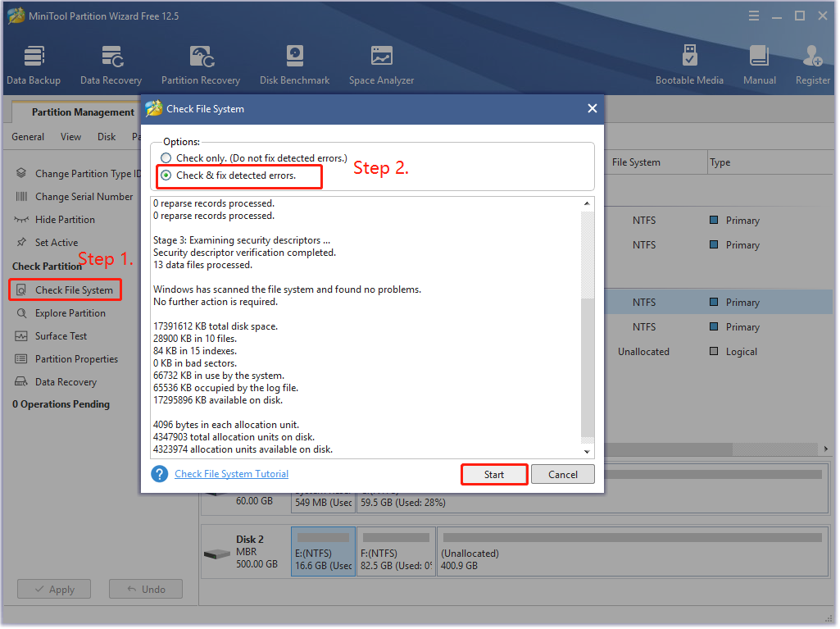Select Check & fix detected errors option

[166, 175]
